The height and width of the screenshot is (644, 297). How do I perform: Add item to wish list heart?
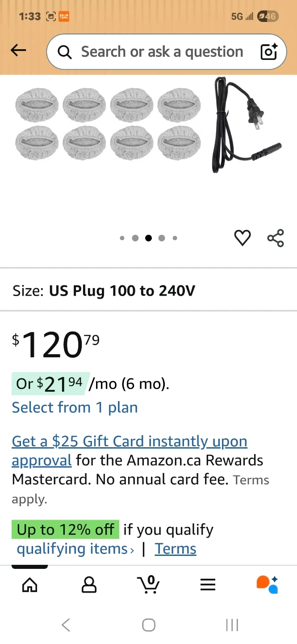(x=243, y=238)
